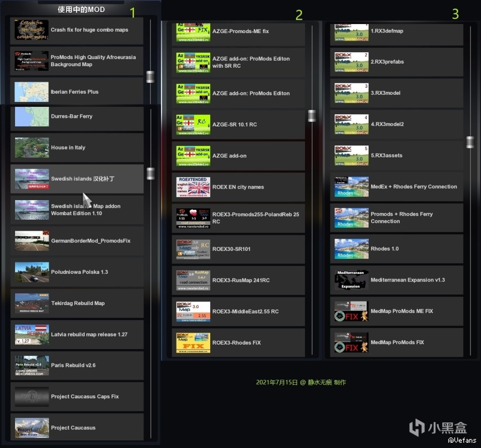Click the Project Caucasus Caps Fix icon
The image size is (481, 448).
[x=32, y=397]
